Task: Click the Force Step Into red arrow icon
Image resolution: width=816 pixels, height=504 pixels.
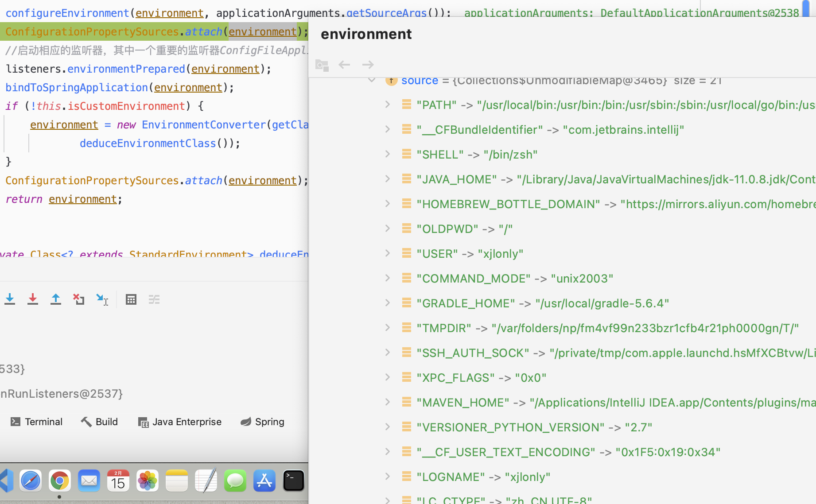Action: click(x=33, y=299)
